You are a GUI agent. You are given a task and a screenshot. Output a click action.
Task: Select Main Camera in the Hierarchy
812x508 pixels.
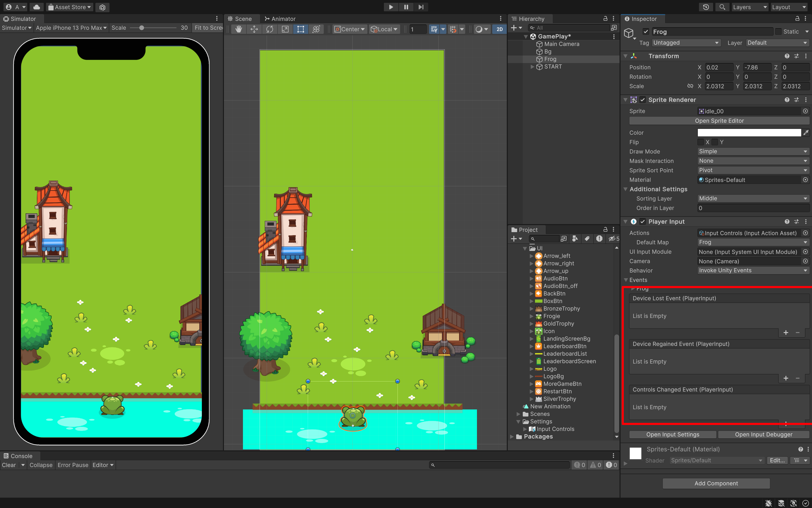pos(561,44)
